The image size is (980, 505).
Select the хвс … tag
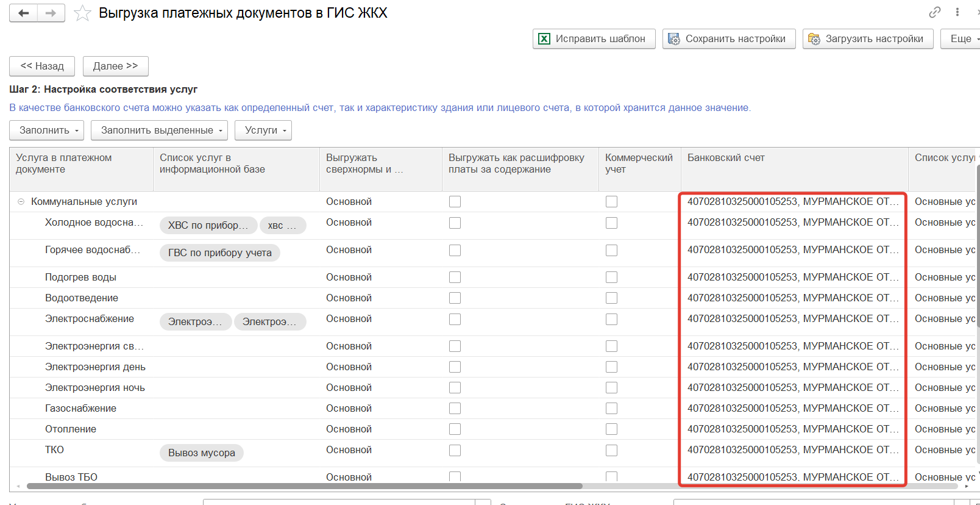pos(283,226)
